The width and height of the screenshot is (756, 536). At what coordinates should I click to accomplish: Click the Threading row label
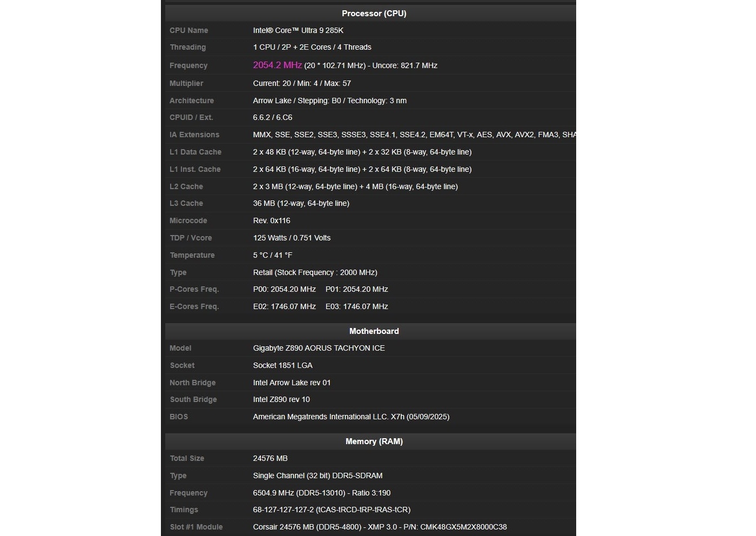[187, 48]
